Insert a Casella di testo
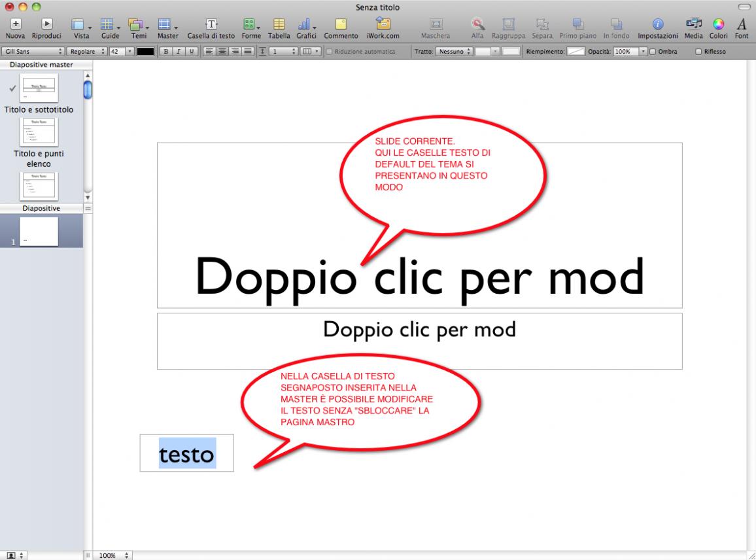Screen dimensions: 756x560 [x=211, y=24]
